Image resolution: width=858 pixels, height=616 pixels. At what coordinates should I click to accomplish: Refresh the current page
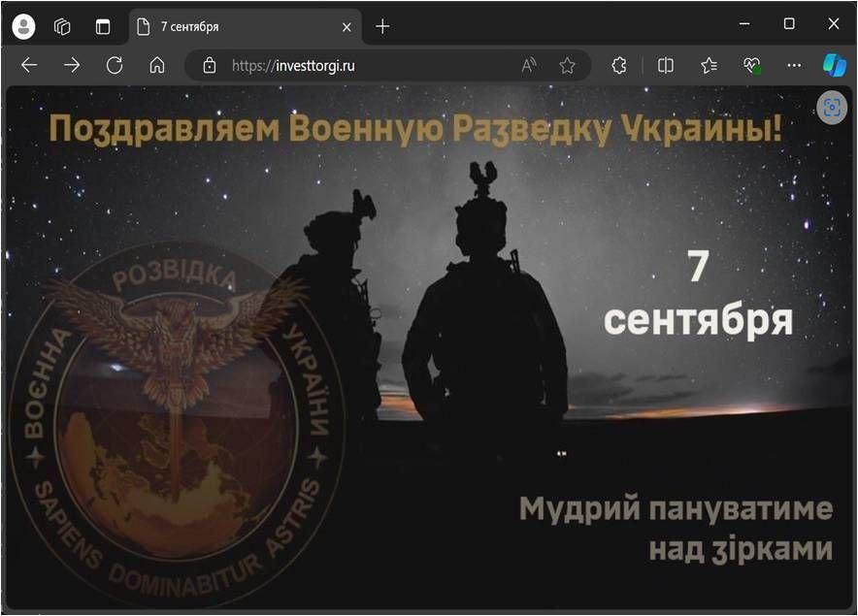115,66
